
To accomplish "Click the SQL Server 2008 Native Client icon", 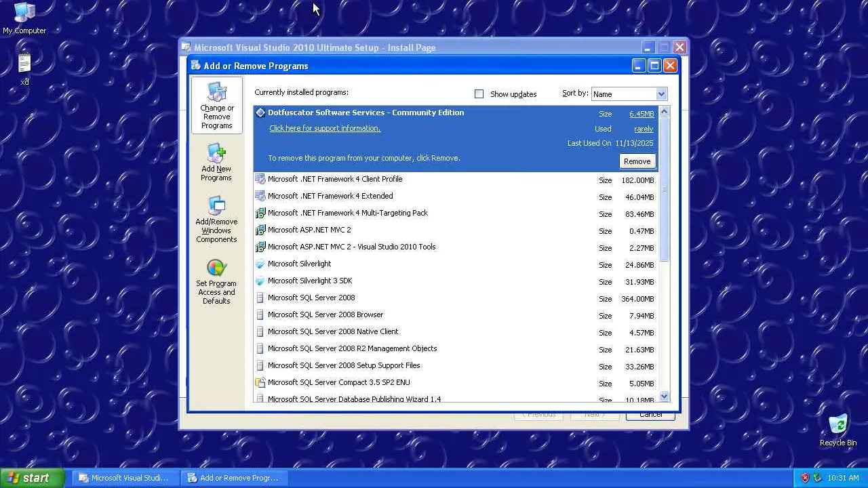I will click(x=260, y=332).
